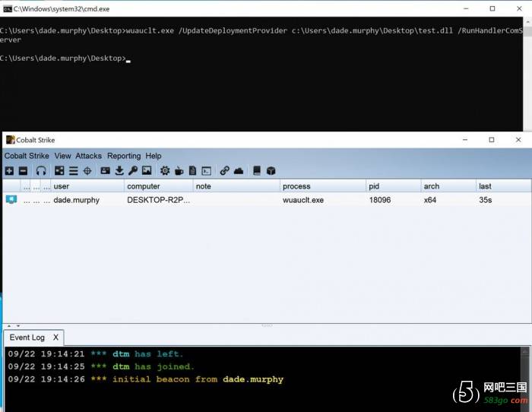Open the View menu
532x412 pixels.
(63, 156)
